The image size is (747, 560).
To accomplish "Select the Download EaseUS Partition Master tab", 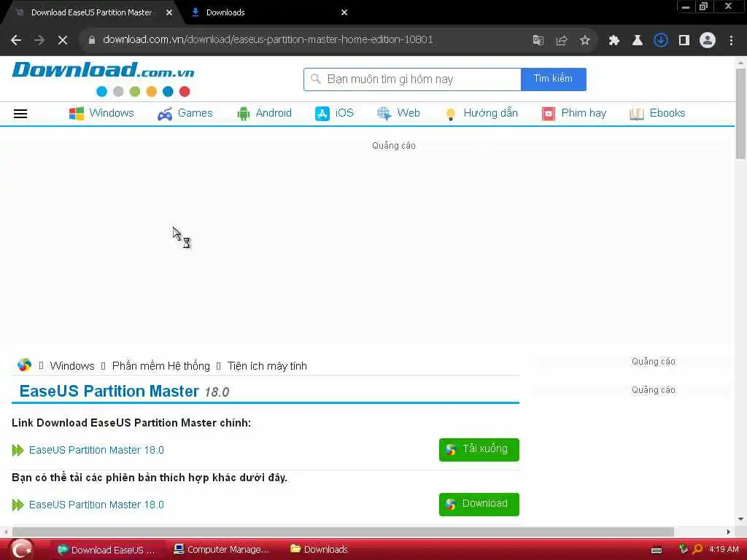I will pos(90,12).
